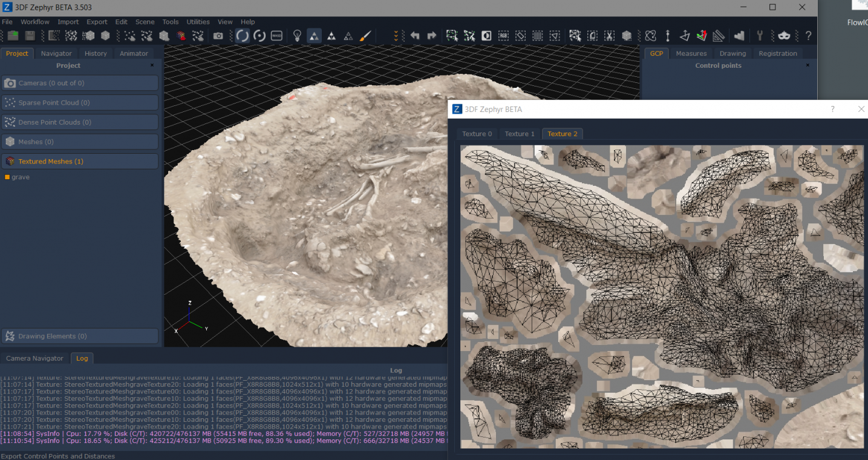
Task: Open the Workflow menu
Action: pos(35,22)
